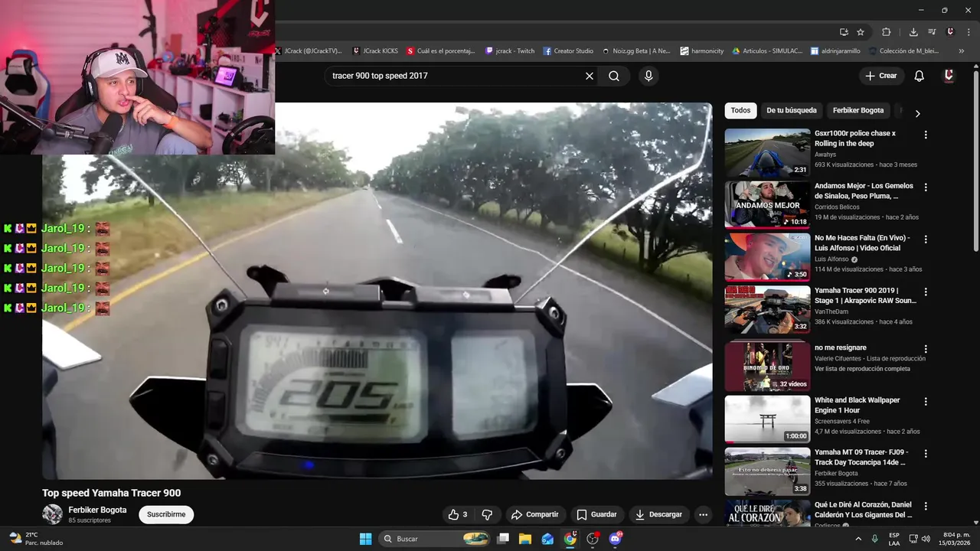The height and width of the screenshot is (551, 980).
Task: Open the Gsxr1000r police chase thumbnail
Action: click(x=767, y=152)
